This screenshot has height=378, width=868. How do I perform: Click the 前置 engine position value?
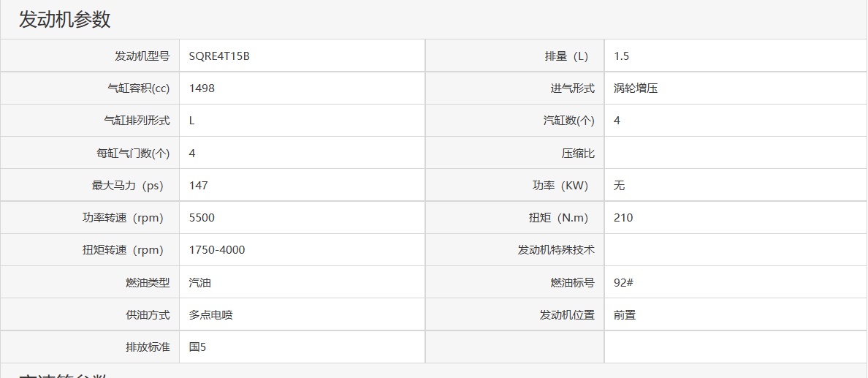[x=625, y=314]
